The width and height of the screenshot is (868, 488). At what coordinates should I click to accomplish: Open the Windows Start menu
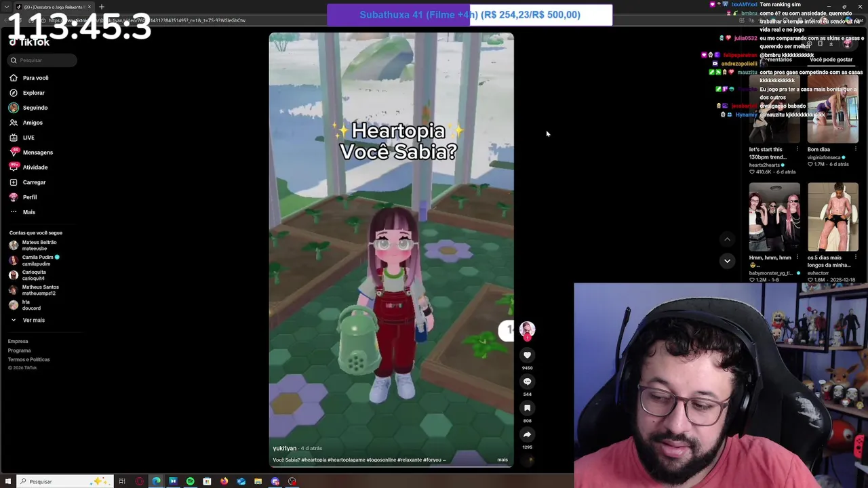click(x=8, y=481)
